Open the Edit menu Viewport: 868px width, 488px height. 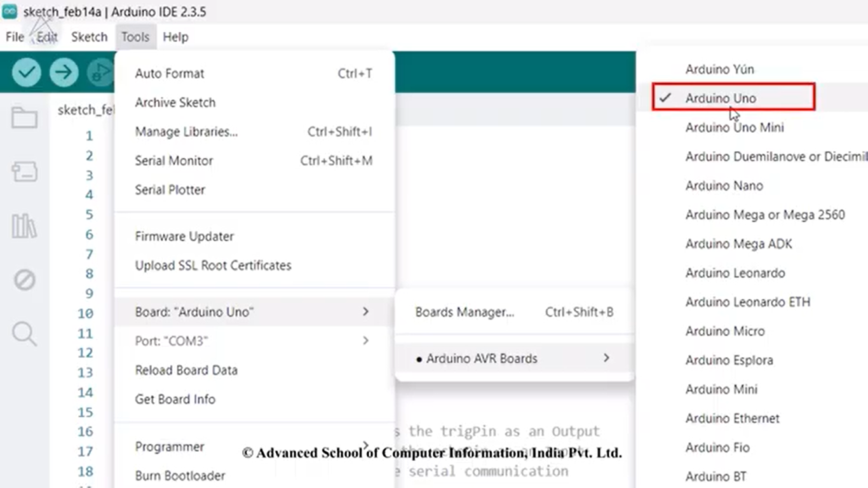pyautogui.click(x=47, y=37)
